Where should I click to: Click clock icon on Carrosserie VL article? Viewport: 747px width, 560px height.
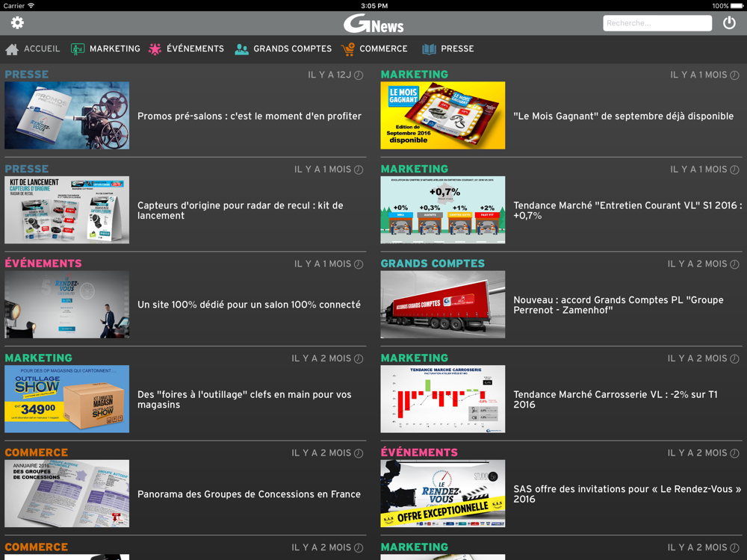734,358
